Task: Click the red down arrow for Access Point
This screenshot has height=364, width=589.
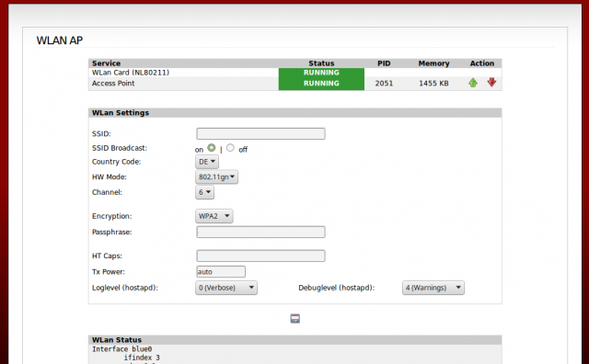Action: [x=491, y=82]
